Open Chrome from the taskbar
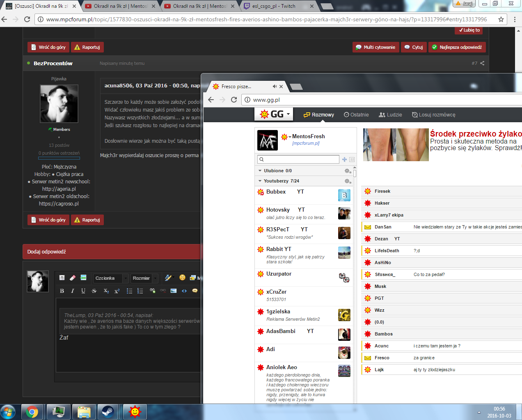 point(32,412)
